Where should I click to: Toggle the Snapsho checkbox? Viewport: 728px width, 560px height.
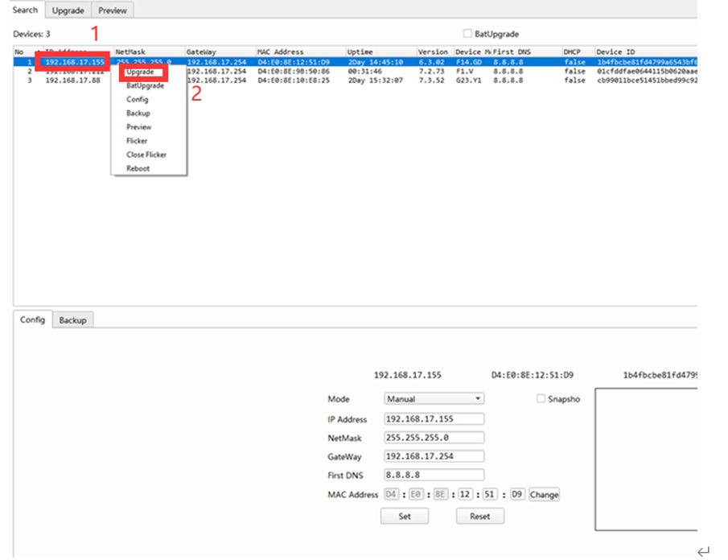click(541, 398)
